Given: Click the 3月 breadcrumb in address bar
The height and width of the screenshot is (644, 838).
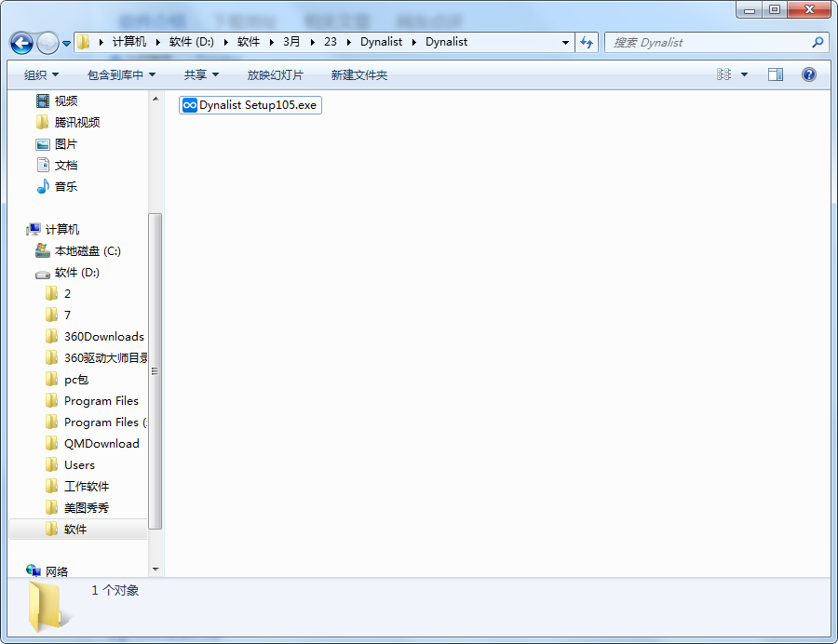Looking at the screenshot, I should click(x=291, y=42).
